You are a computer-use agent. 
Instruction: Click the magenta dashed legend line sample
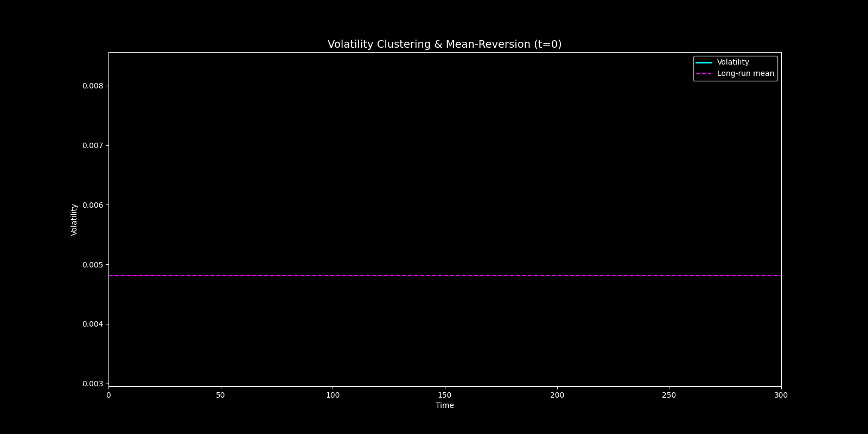click(704, 74)
